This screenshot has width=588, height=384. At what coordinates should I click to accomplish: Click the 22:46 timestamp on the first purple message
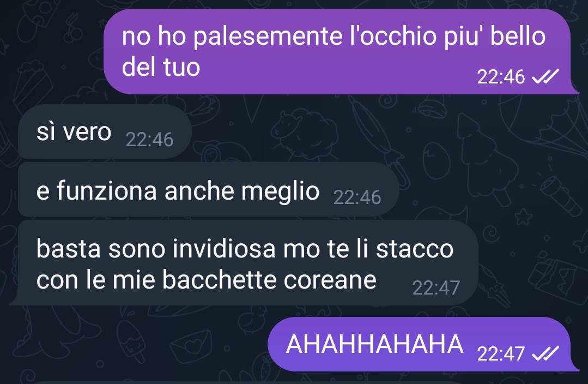(501, 76)
